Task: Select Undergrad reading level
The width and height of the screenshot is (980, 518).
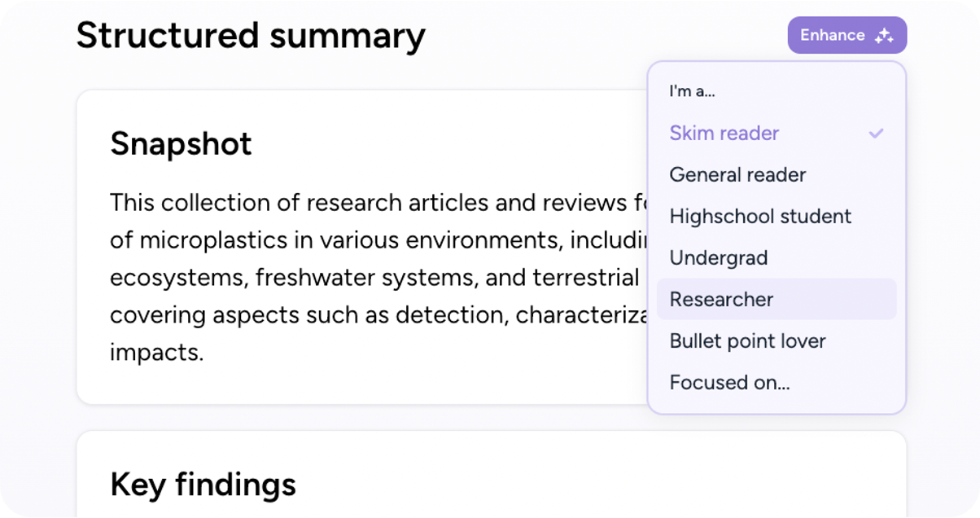Action: coord(777,257)
